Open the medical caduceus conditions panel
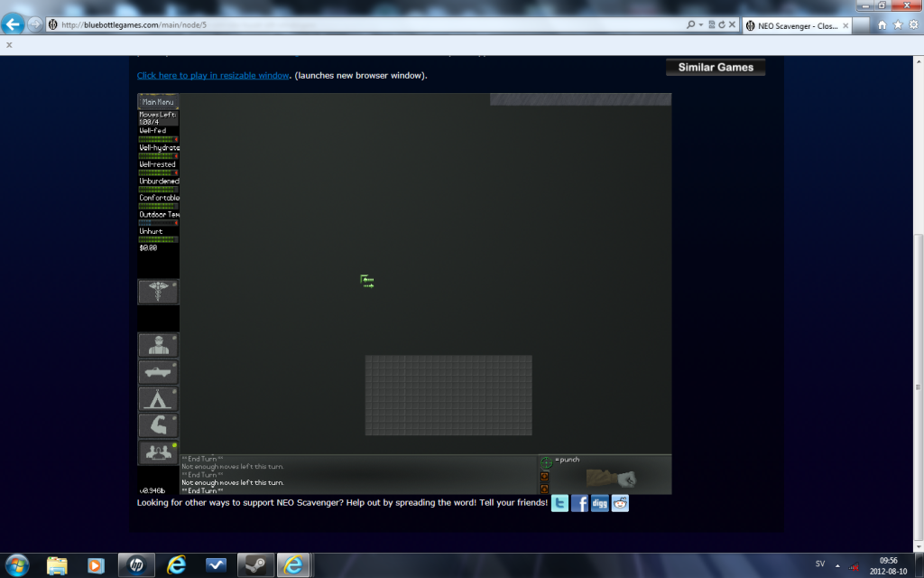Viewport: 924px width, 578px height. (158, 292)
